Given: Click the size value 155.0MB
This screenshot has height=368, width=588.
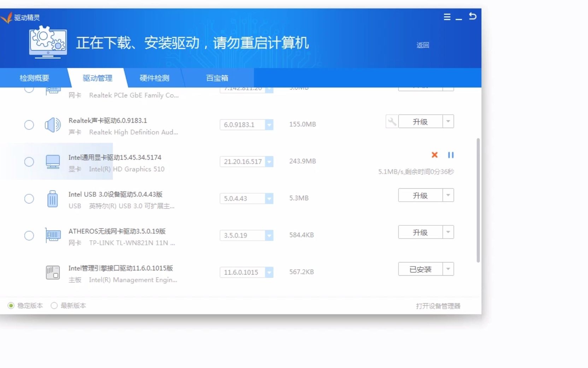Looking at the screenshot, I should coord(302,124).
